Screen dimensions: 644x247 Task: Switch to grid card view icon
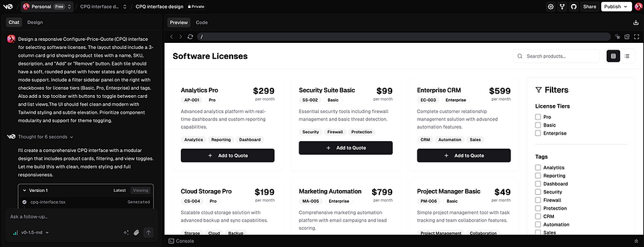click(613, 56)
